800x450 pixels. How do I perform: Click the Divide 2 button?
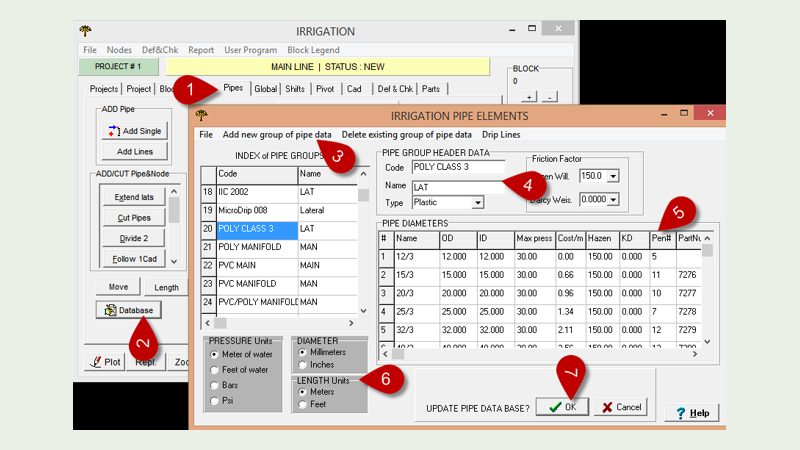[134, 238]
